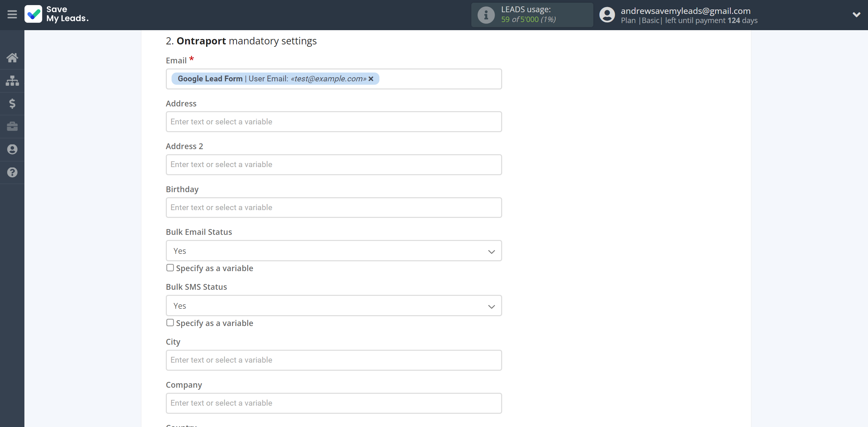Viewport: 868px width, 427px height.
Task: Toggle Specify as a variable for Bulk Email Status
Action: point(170,268)
